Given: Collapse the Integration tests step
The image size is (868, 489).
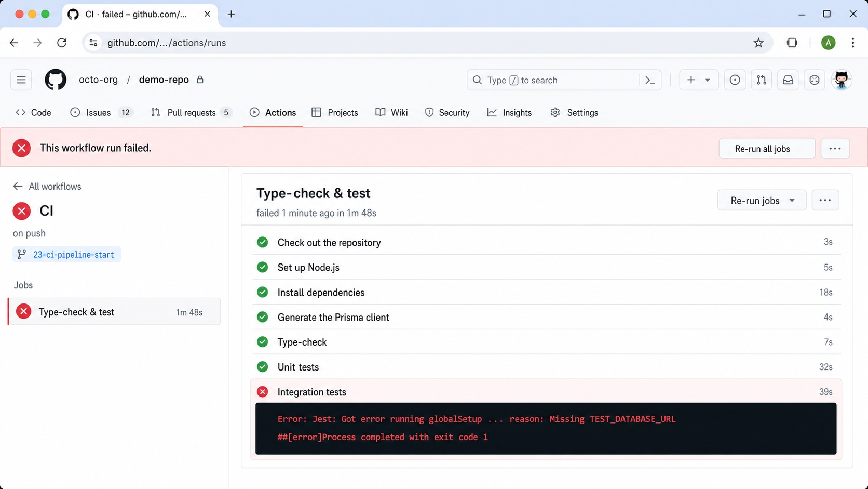Looking at the screenshot, I should [x=546, y=392].
